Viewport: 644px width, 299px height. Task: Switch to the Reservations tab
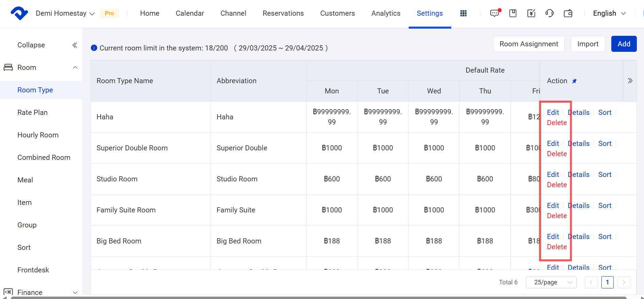pyautogui.click(x=283, y=13)
